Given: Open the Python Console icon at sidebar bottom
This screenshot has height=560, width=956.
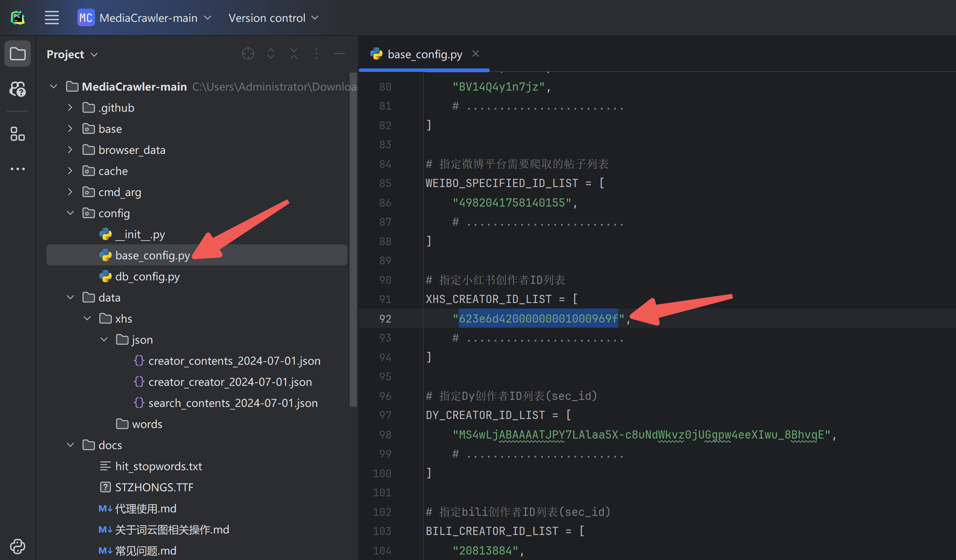Looking at the screenshot, I should (x=18, y=546).
